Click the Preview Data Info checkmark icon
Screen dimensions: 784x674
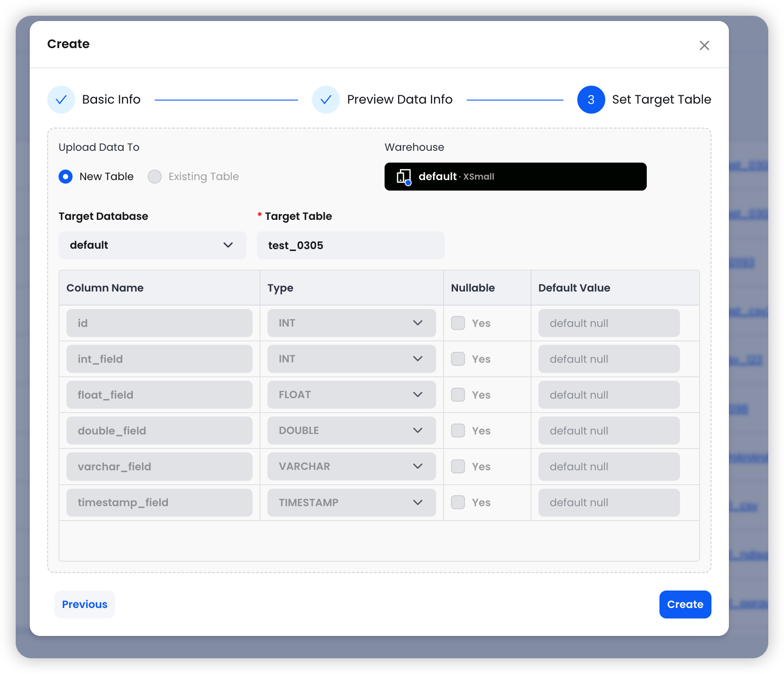coord(326,100)
